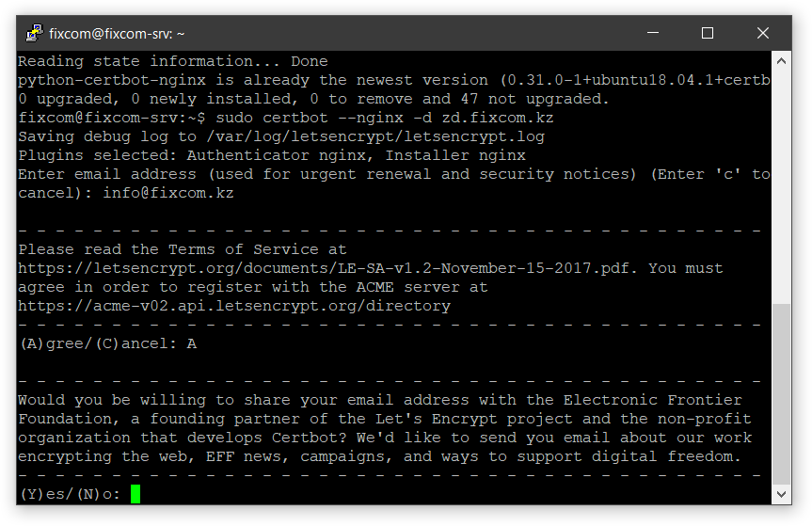Screen dimensions: 812x526
Task: Click the sudo certbot command text
Action: point(384,118)
